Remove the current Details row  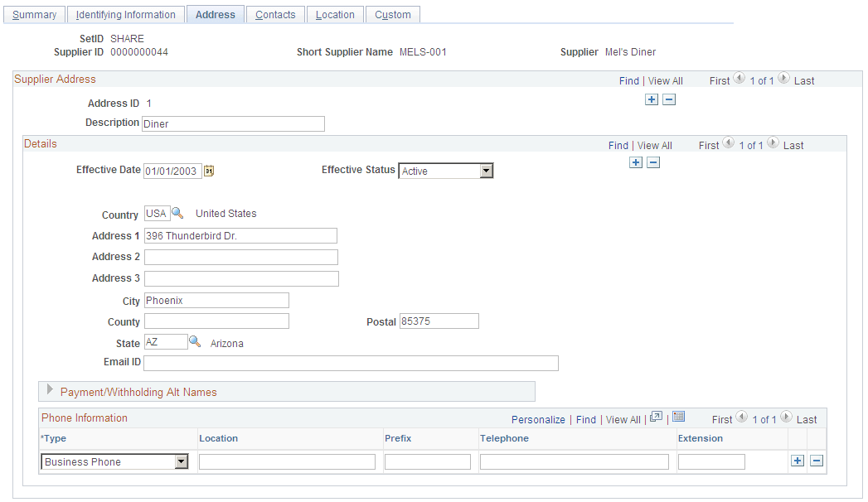653,162
